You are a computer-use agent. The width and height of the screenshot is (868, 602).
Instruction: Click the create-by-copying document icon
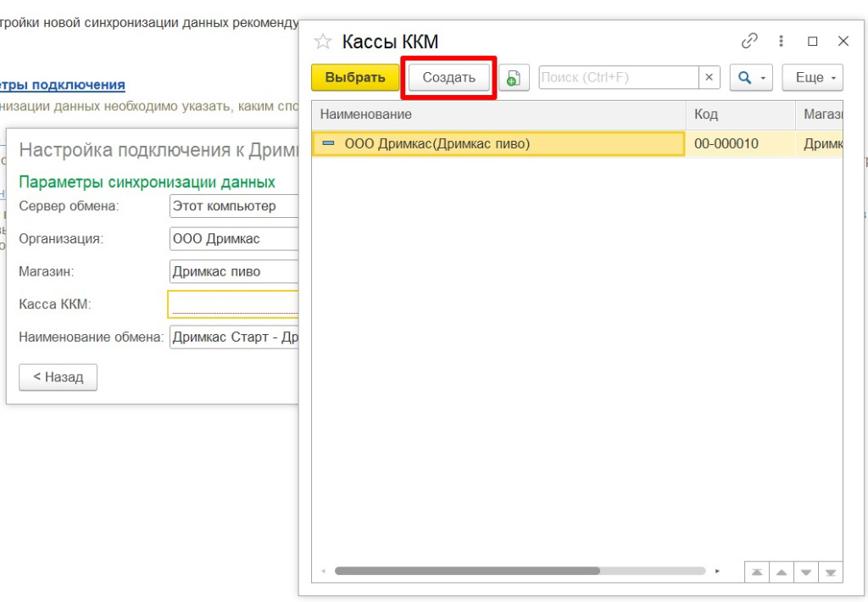pyautogui.click(x=513, y=77)
